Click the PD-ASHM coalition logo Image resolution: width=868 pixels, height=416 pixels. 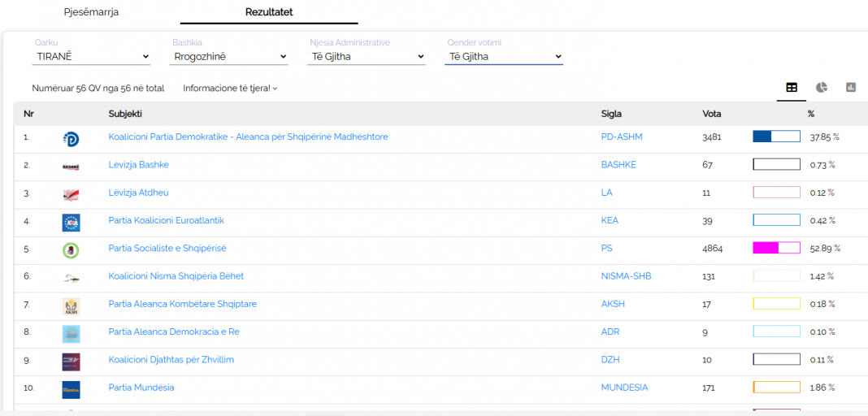71,140
